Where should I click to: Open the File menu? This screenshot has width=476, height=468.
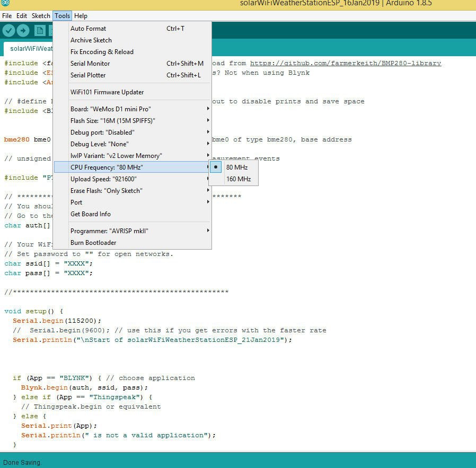7,16
